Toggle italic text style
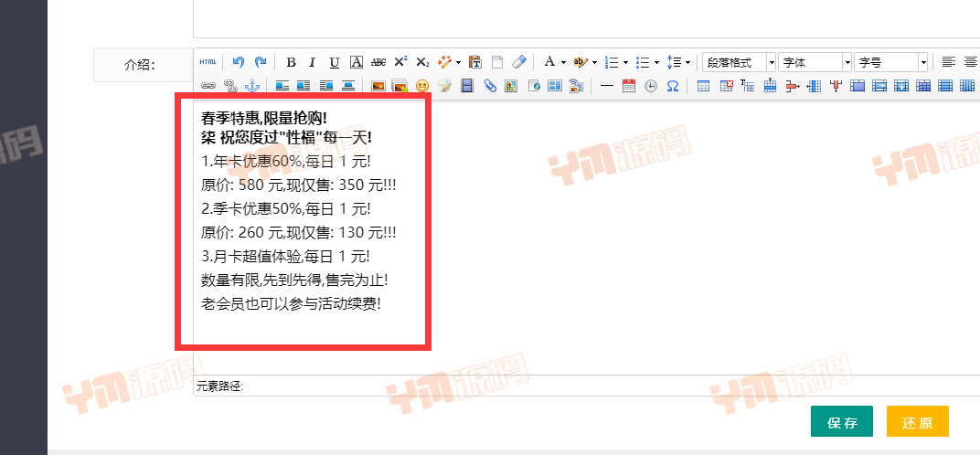The image size is (980, 455). 312,62
